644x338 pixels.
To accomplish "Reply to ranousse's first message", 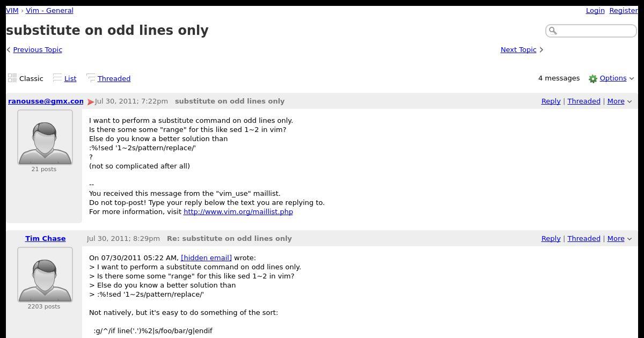I will (551, 101).
